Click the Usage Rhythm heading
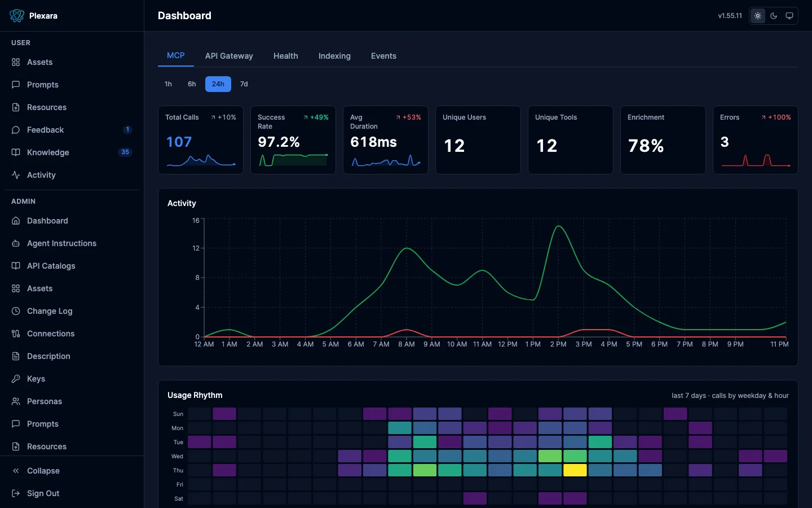The width and height of the screenshot is (812, 508). pyautogui.click(x=195, y=395)
